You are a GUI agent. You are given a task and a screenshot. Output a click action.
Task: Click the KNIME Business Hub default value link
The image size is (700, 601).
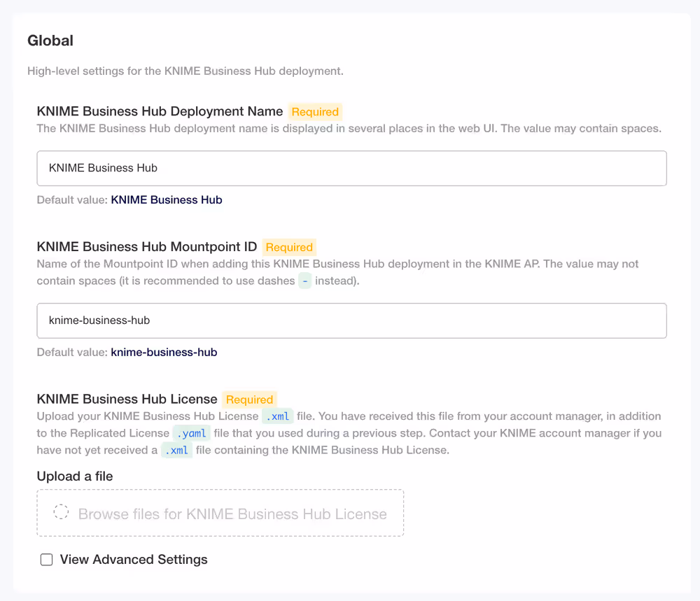[166, 199]
